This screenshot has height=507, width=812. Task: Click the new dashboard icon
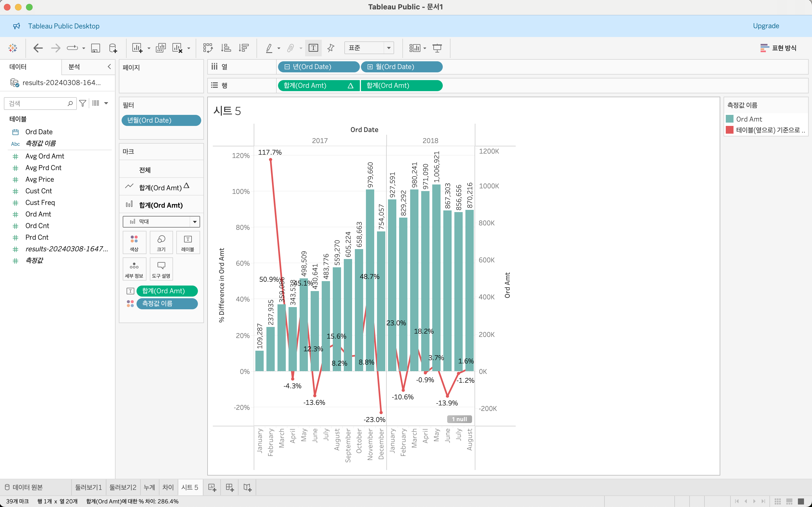click(229, 487)
